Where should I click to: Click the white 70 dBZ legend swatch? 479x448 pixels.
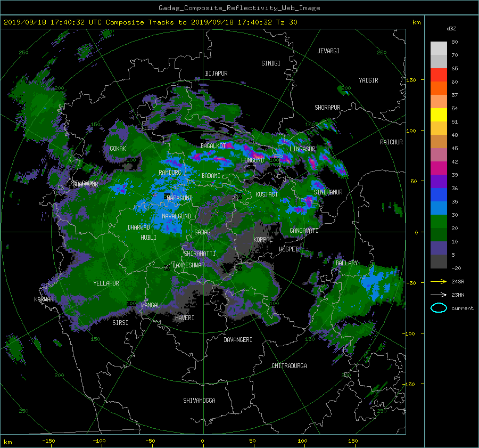[439, 48]
